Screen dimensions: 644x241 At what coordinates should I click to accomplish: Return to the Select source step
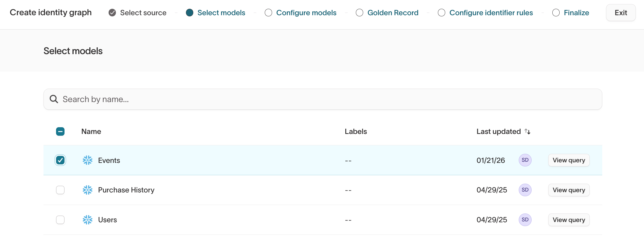coord(143,13)
